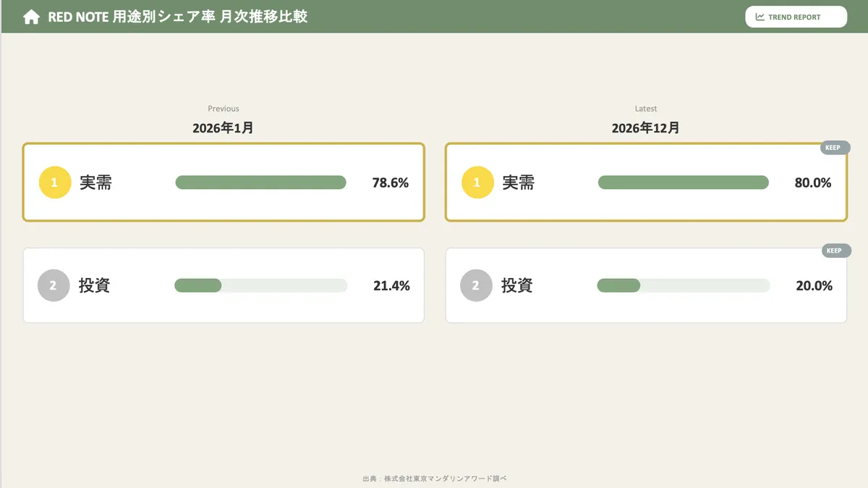Image resolution: width=868 pixels, height=488 pixels.
Task: Click the source credit footer text
Action: (x=434, y=479)
